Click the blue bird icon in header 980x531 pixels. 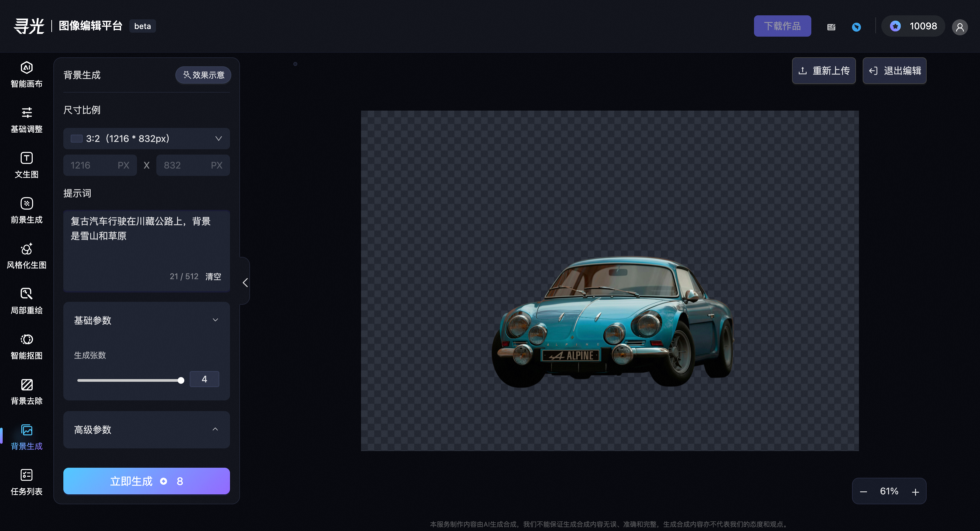tap(856, 27)
